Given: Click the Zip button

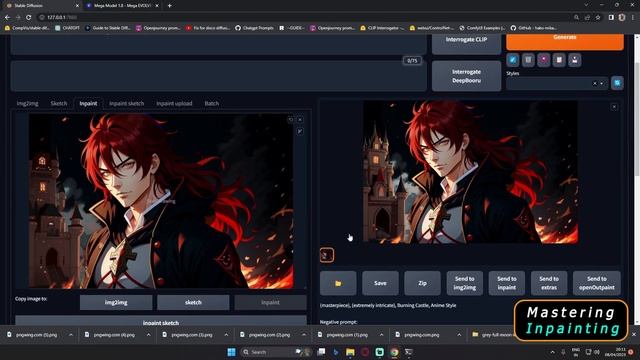Looking at the screenshot, I should 422,283.
